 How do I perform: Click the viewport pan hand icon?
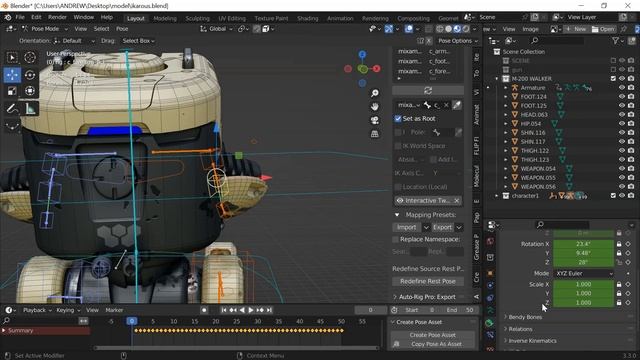(374, 107)
